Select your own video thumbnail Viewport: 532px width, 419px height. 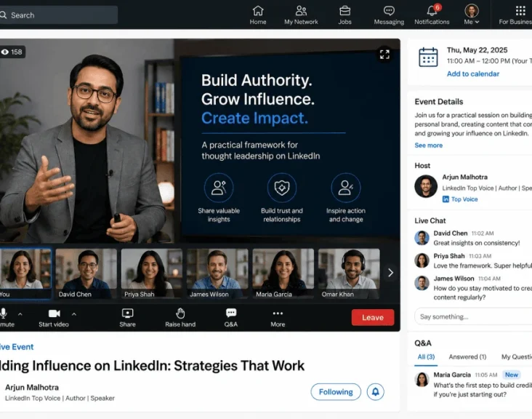point(25,274)
